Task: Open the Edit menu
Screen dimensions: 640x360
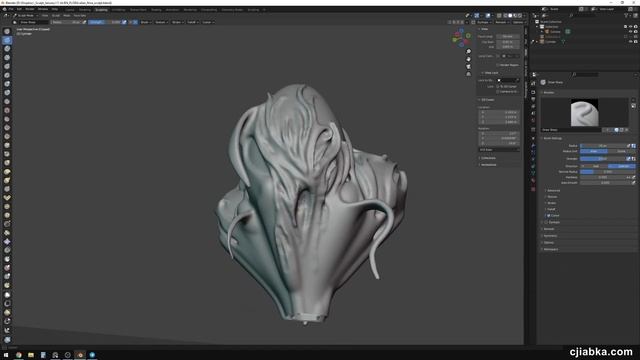Action: coord(19,9)
